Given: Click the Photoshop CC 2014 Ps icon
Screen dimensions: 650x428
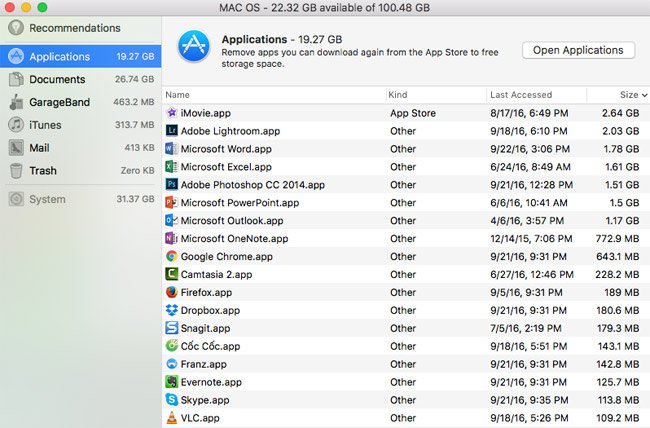Looking at the screenshot, I should (x=172, y=184).
